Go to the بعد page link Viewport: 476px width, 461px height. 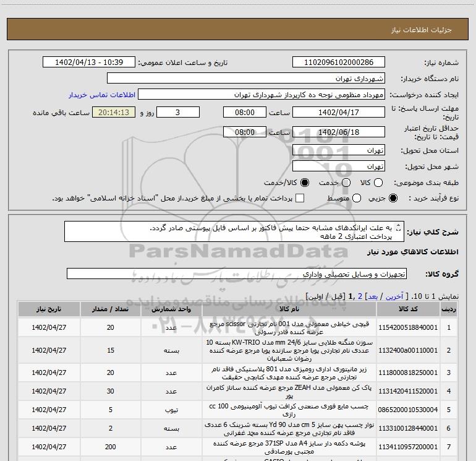[373, 296]
